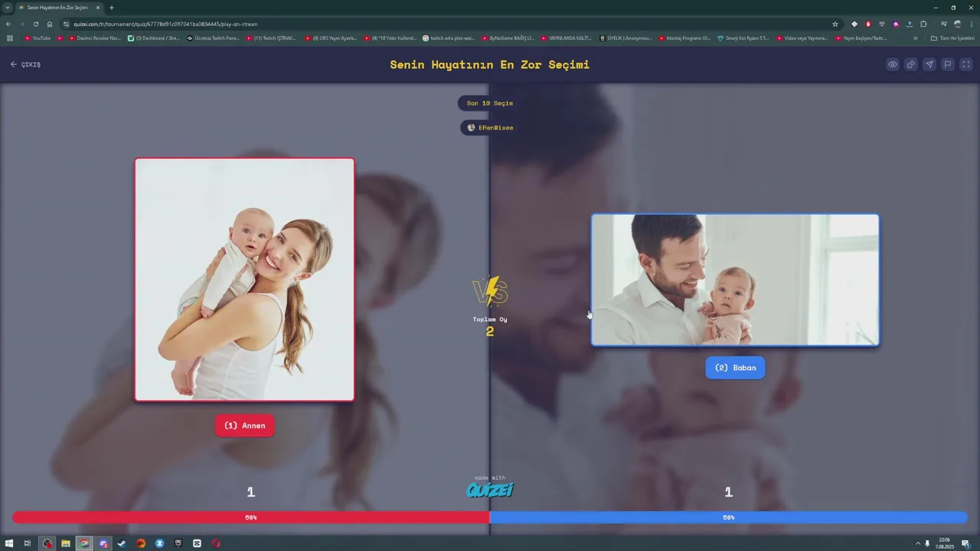Image resolution: width=980 pixels, height=551 pixels.
Task: Click the EPenWisee user badge
Action: coord(490,128)
